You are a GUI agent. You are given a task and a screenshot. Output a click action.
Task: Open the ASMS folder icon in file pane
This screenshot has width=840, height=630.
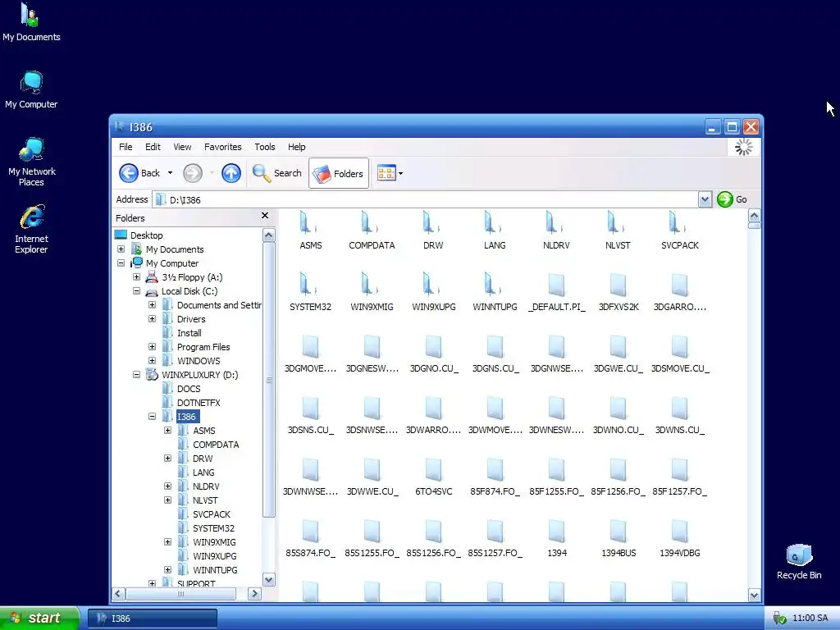point(309,223)
